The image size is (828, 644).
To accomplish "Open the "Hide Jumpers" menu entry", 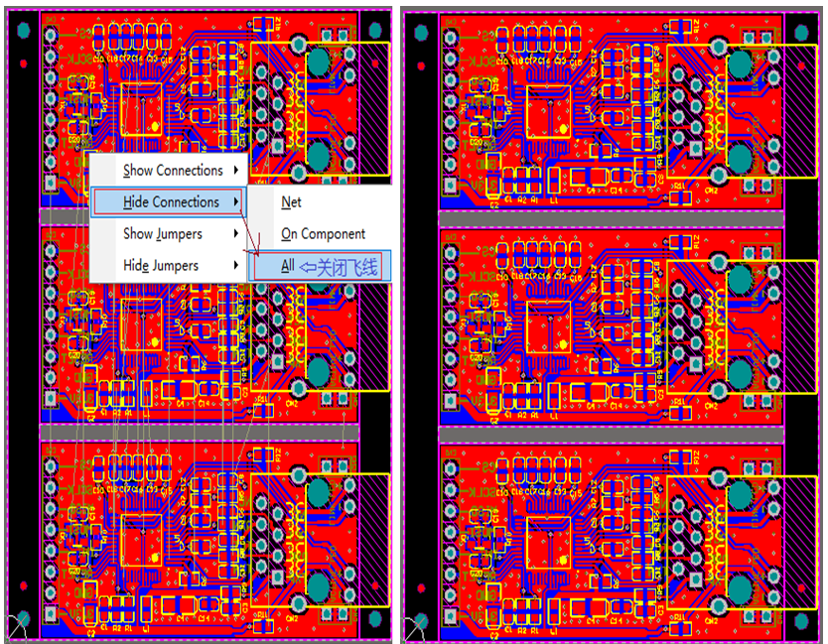I will click(x=163, y=265).
